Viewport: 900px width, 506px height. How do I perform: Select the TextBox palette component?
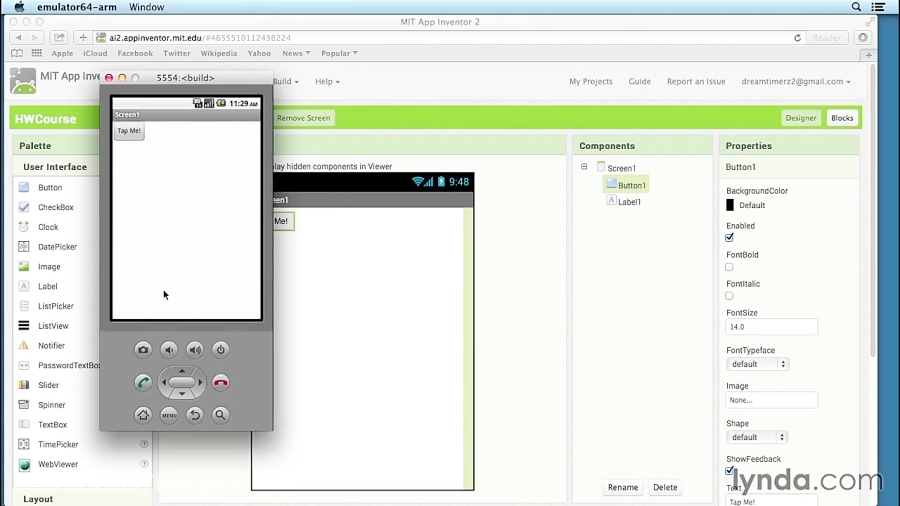point(52,425)
